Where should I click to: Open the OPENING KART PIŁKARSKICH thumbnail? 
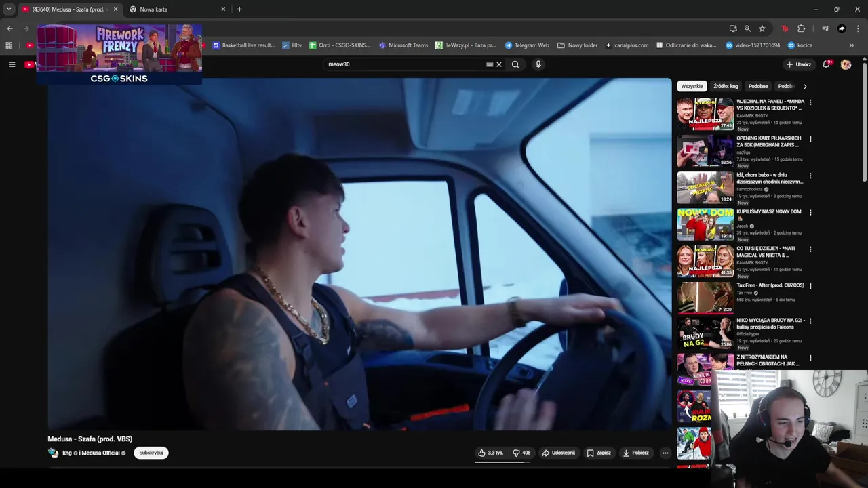(x=705, y=150)
